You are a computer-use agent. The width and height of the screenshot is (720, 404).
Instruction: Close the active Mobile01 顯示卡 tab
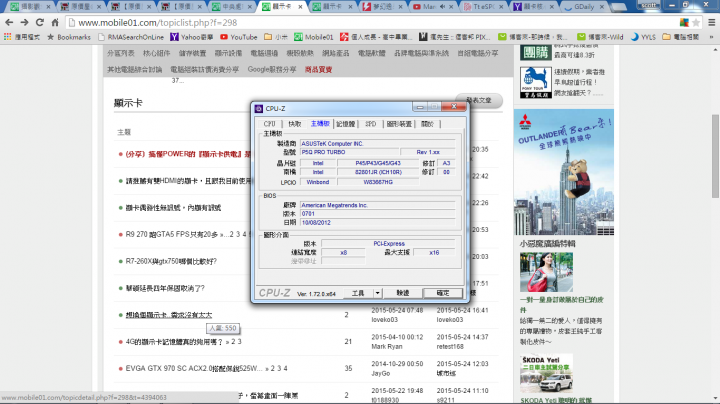pyautogui.click(x=300, y=7)
